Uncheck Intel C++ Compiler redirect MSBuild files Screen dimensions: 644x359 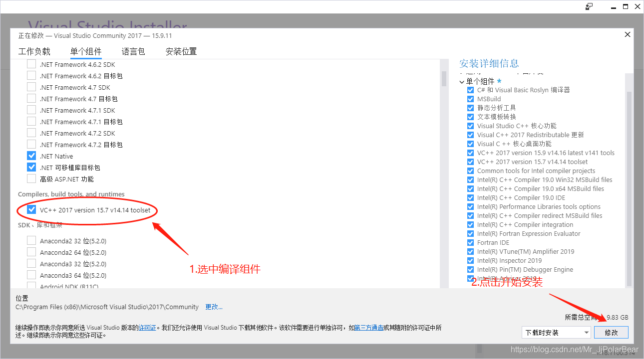(470, 216)
